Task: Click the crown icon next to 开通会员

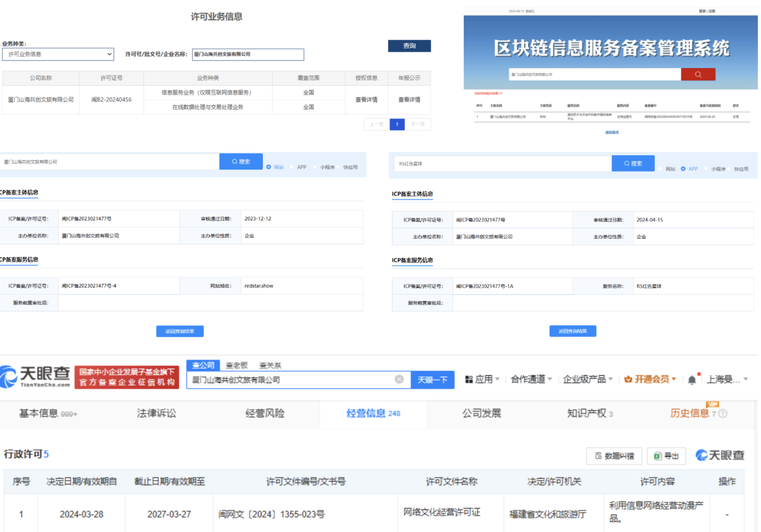Action: coord(628,379)
